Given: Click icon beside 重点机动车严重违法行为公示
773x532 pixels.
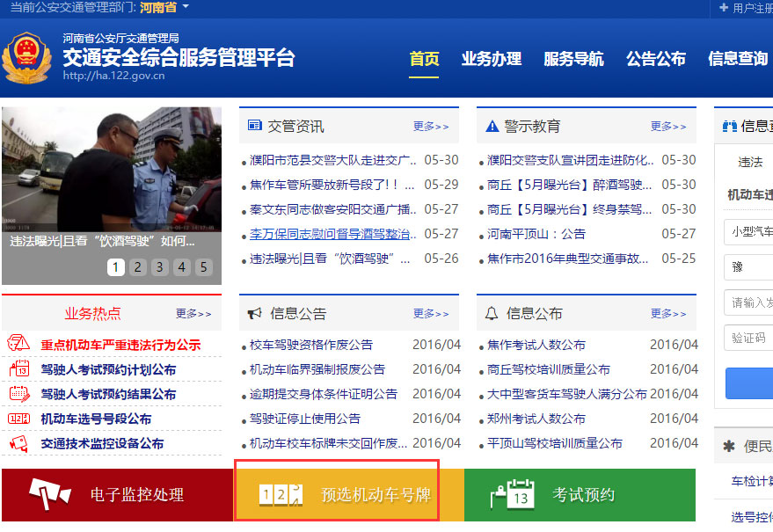Looking at the screenshot, I should tap(18, 345).
